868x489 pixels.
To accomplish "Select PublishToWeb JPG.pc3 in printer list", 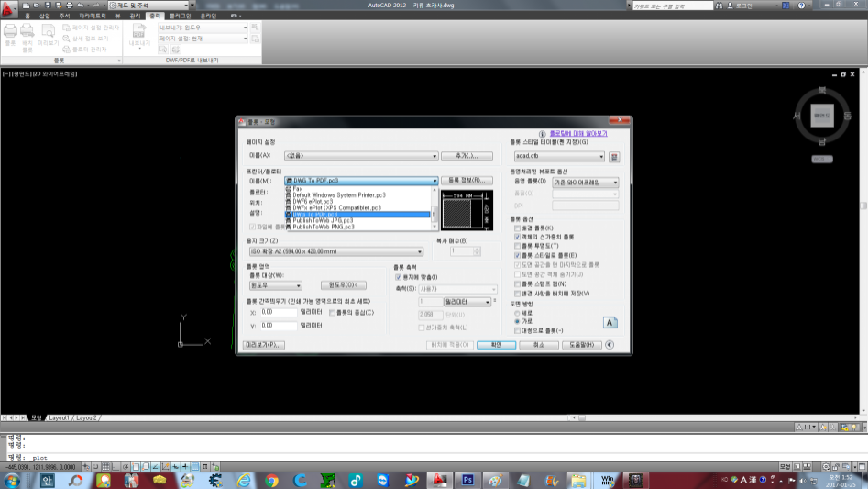I will coord(357,220).
